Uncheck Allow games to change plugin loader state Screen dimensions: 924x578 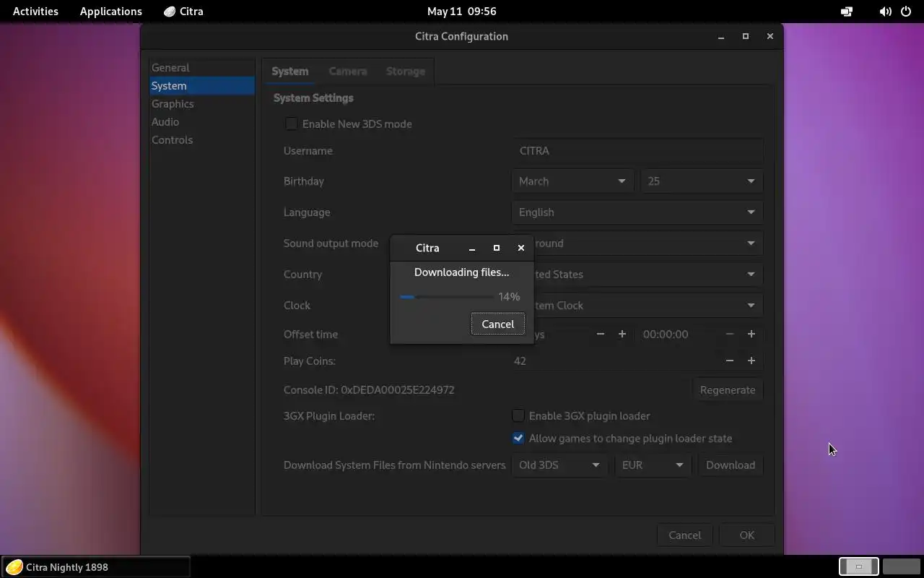(x=518, y=438)
